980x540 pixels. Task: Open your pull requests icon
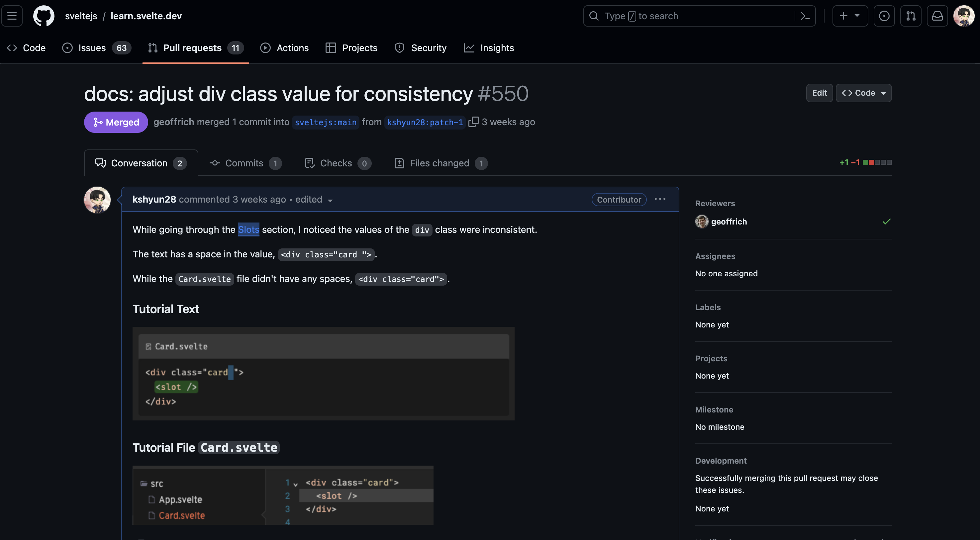[x=911, y=16]
